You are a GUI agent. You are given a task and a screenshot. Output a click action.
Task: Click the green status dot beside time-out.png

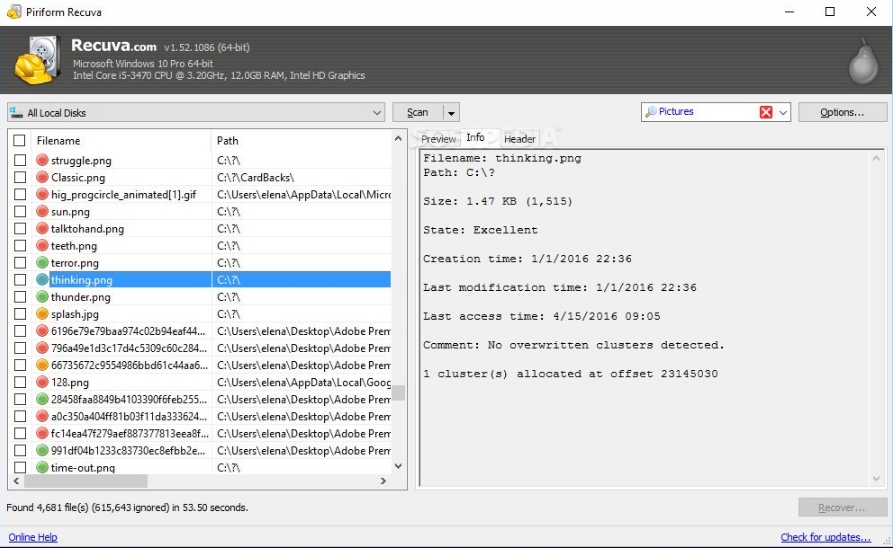(42, 467)
